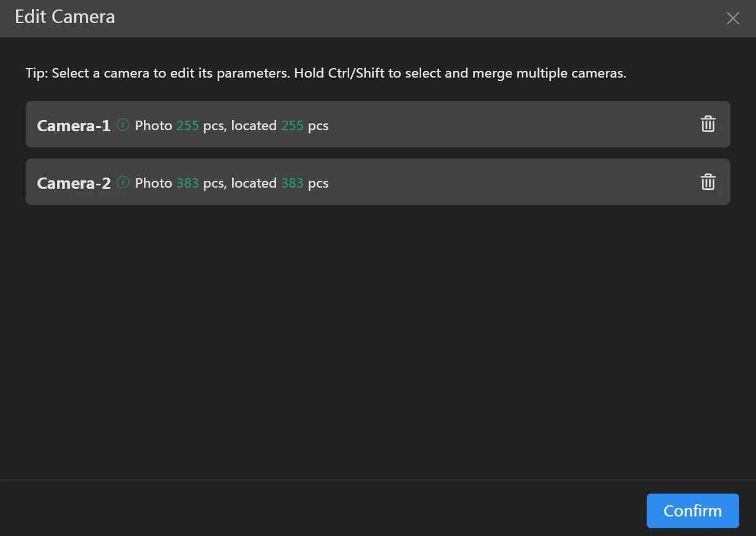Click Camera-2's located count of 383
This screenshot has height=536, width=756.
pyautogui.click(x=292, y=183)
